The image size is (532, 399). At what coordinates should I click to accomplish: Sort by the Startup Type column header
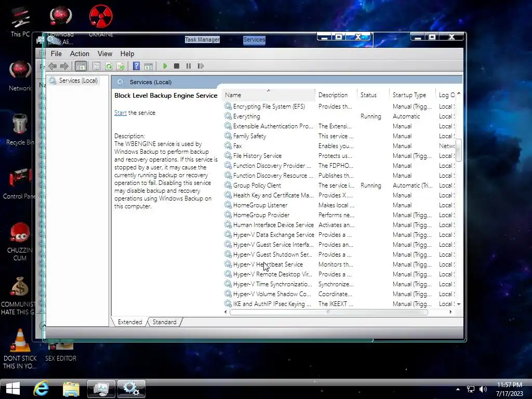pyautogui.click(x=412, y=95)
